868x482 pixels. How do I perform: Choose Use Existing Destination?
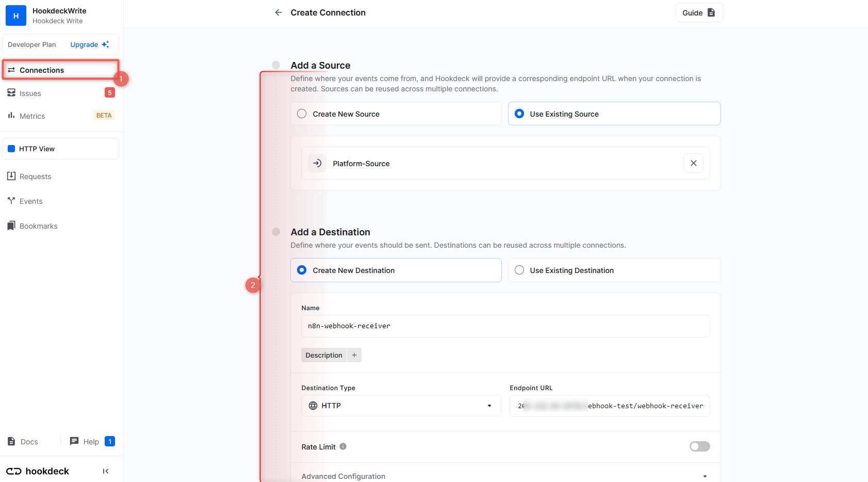[519, 270]
